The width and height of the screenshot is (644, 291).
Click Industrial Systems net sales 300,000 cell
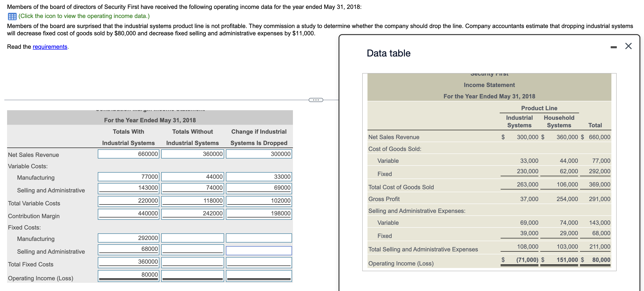coord(528,137)
